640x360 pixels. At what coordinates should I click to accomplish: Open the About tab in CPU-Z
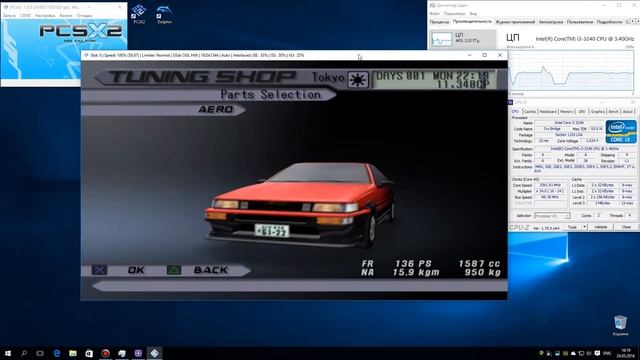point(627,111)
